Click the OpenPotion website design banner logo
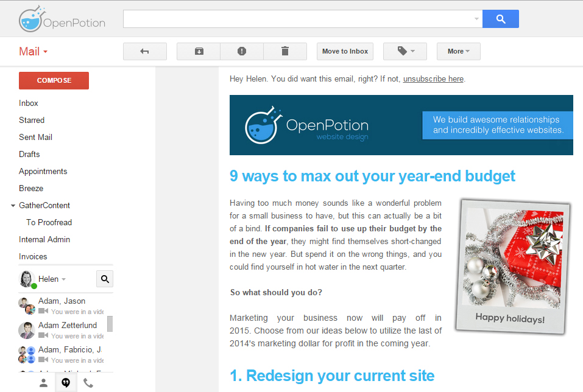The width and height of the screenshot is (583, 392). (x=307, y=125)
